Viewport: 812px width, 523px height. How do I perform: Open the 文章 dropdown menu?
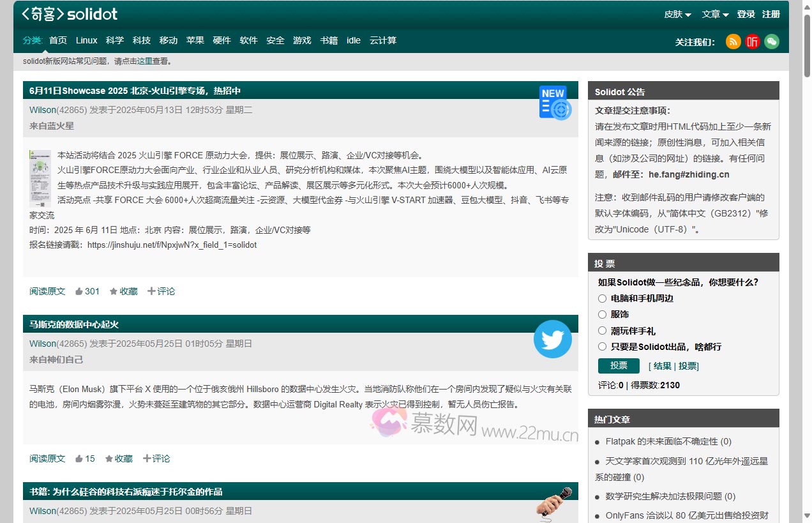pos(714,13)
